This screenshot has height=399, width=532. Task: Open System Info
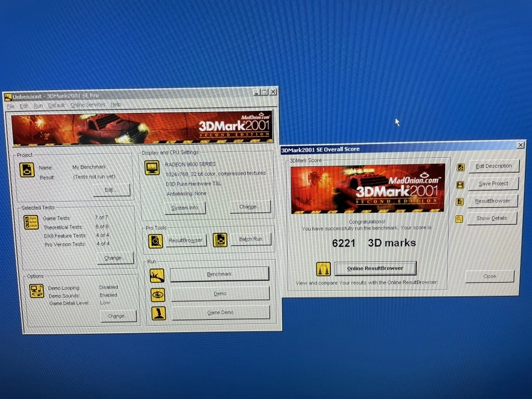[185, 207]
